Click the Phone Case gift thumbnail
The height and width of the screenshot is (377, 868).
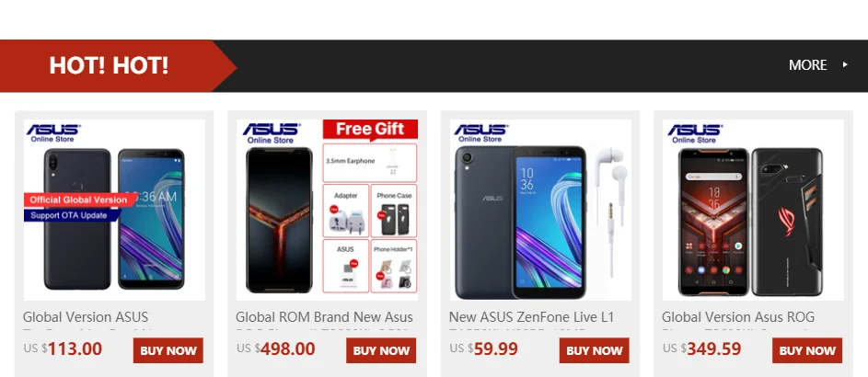[394, 211]
